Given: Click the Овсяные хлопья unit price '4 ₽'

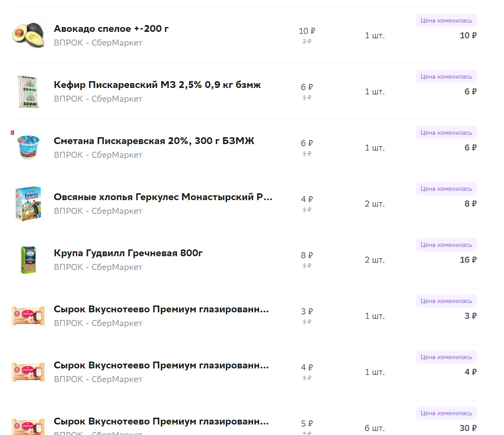Looking at the screenshot, I should (x=307, y=199).
